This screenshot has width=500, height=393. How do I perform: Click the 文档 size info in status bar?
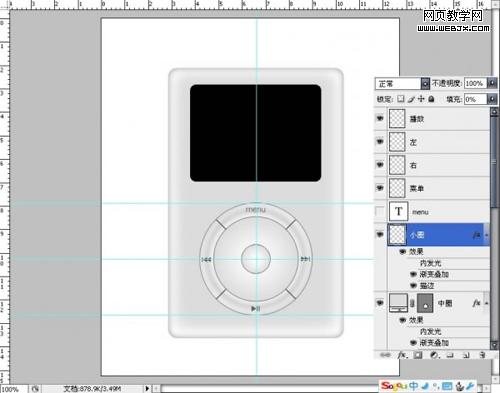(x=92, y=389)
